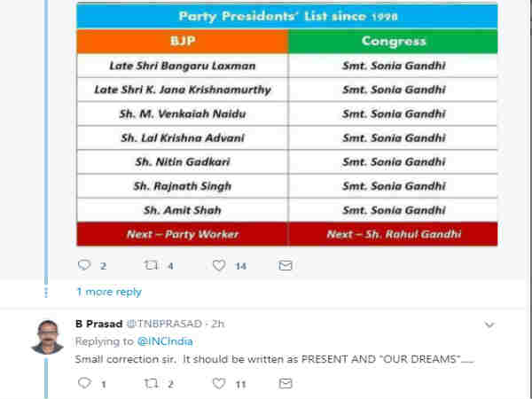Open the @INCIndia profile link

tap(165, 341)
